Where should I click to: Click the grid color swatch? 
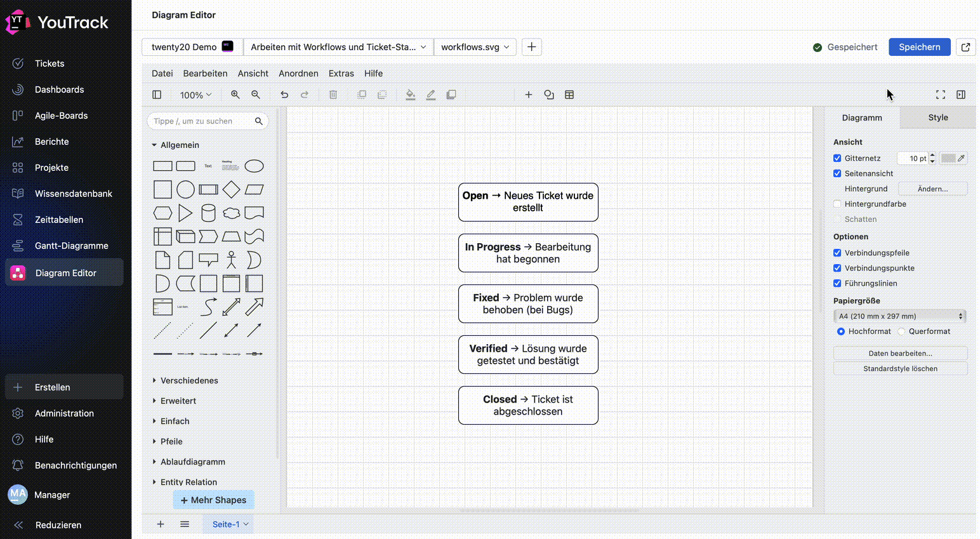coord(948,158)
